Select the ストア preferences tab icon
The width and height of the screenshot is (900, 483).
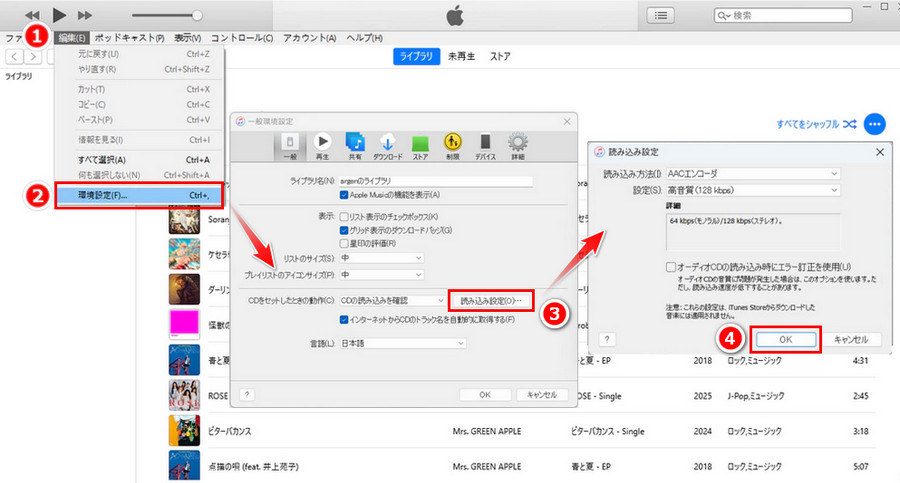pyautogui.click(x=420, y=146)
